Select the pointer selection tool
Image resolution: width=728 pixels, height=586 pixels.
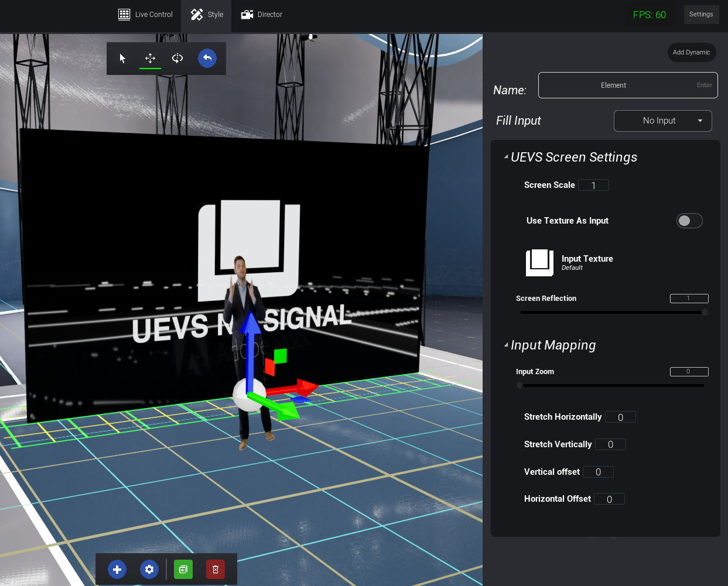tap(122, 58)
